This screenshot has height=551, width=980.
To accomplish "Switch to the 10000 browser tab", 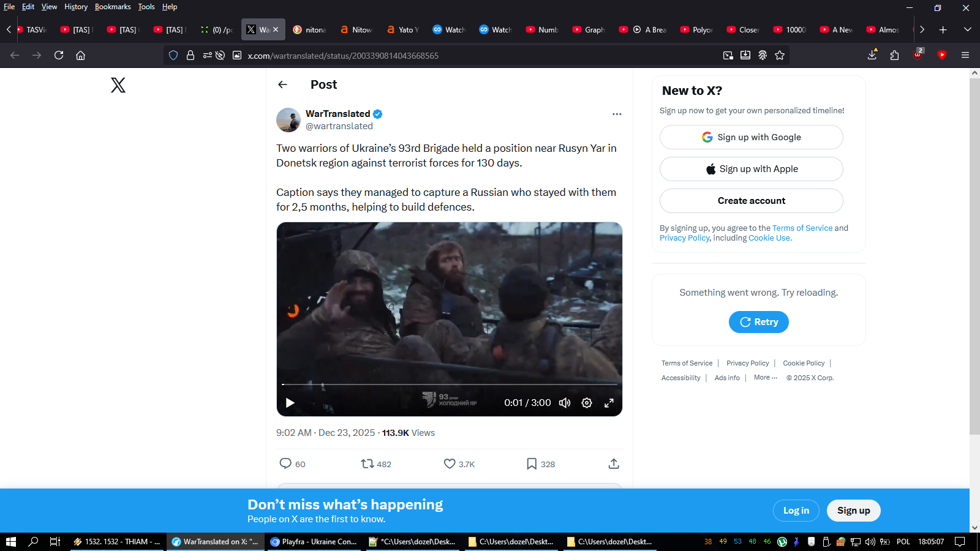I will coord(790,29).
